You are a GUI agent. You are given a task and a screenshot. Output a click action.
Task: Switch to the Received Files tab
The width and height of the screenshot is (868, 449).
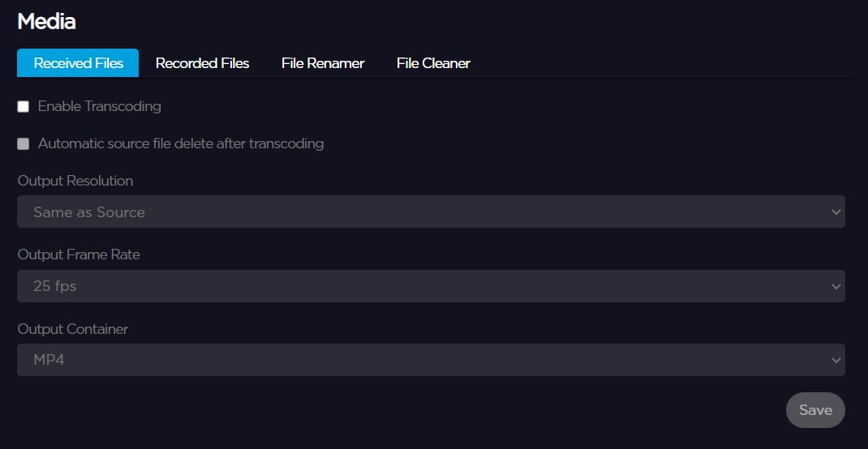click(x=78, y=63)
